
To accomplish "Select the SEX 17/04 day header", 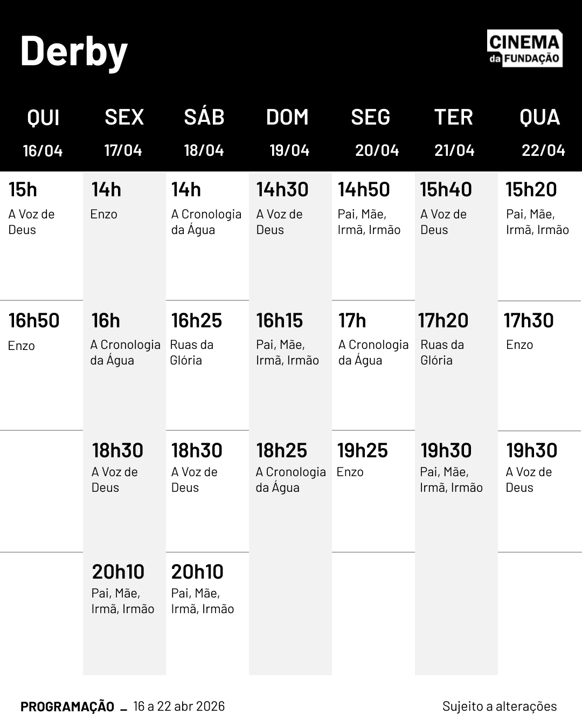I will click(124, 132).
